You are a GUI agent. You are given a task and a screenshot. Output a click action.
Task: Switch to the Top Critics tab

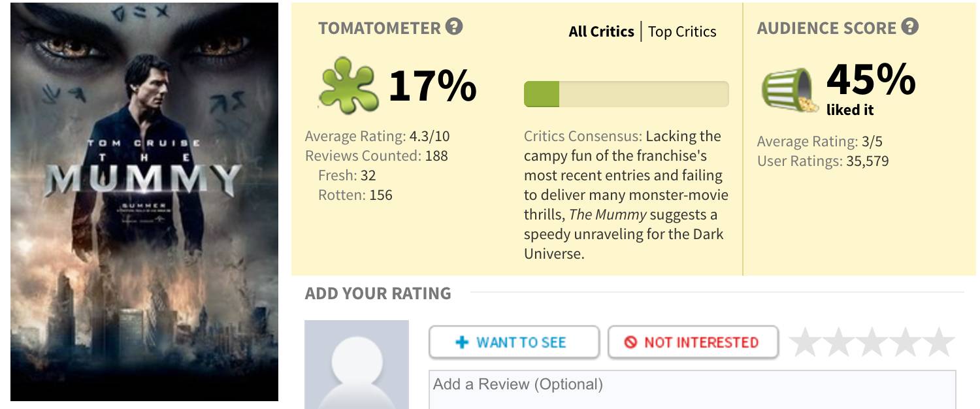(682, 31)
